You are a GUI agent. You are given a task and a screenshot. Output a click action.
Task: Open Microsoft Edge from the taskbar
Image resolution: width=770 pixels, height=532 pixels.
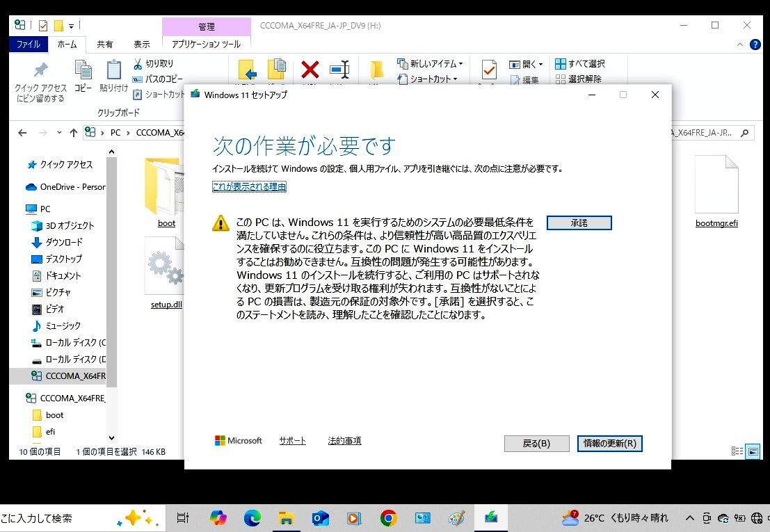click(252, 517)
